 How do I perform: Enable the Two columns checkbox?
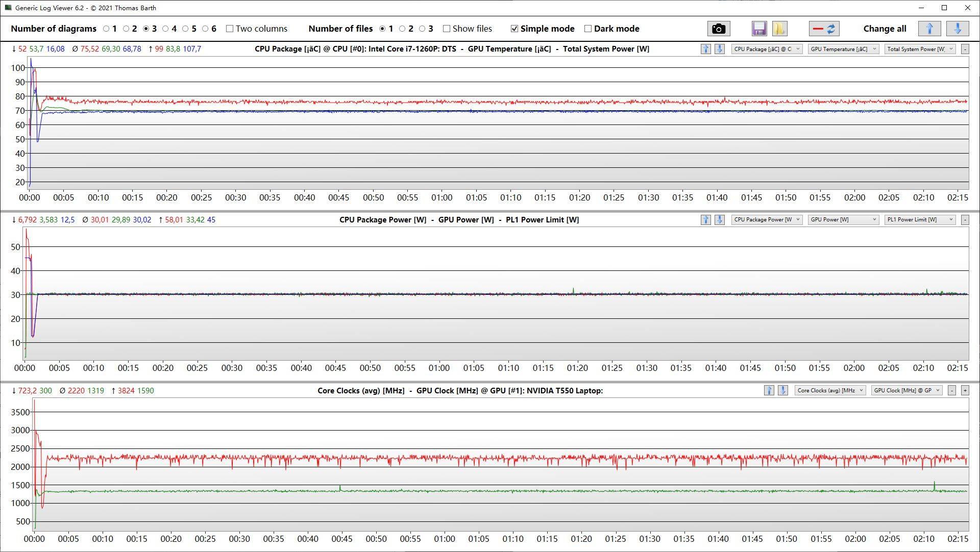(x=230, y=29)
